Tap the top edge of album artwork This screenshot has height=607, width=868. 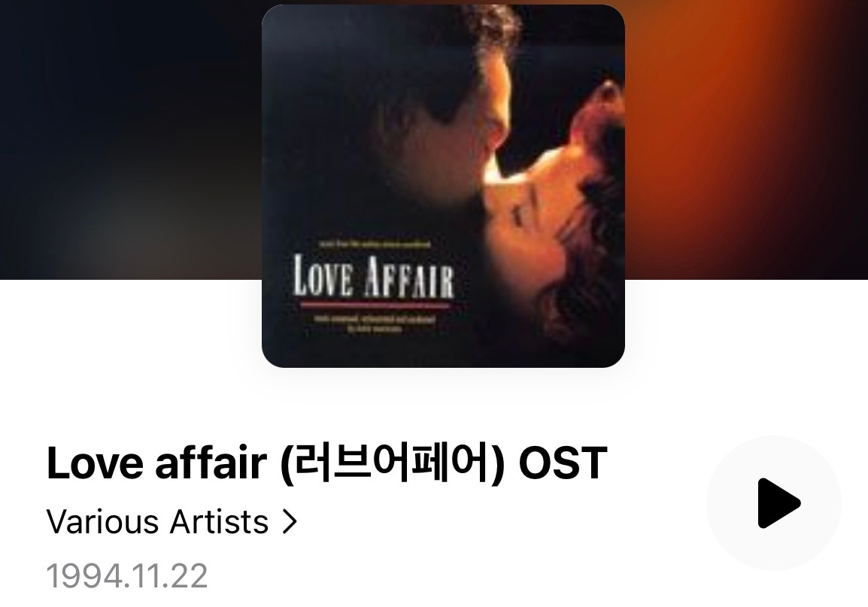[x=443, y=8]
